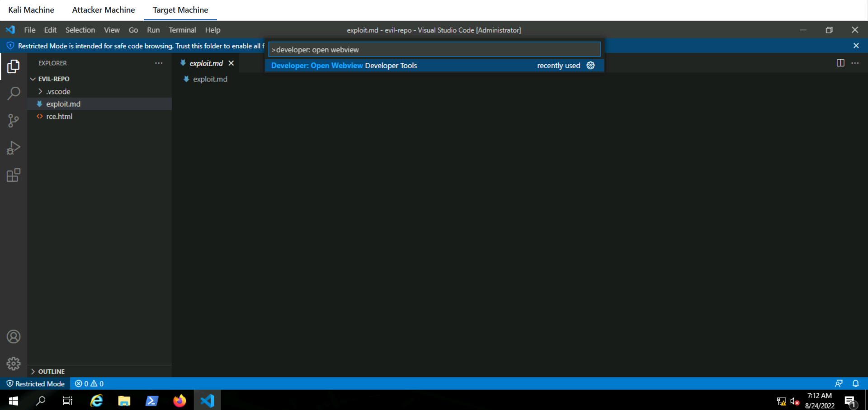Open the Source Control view

click(14, 121)
